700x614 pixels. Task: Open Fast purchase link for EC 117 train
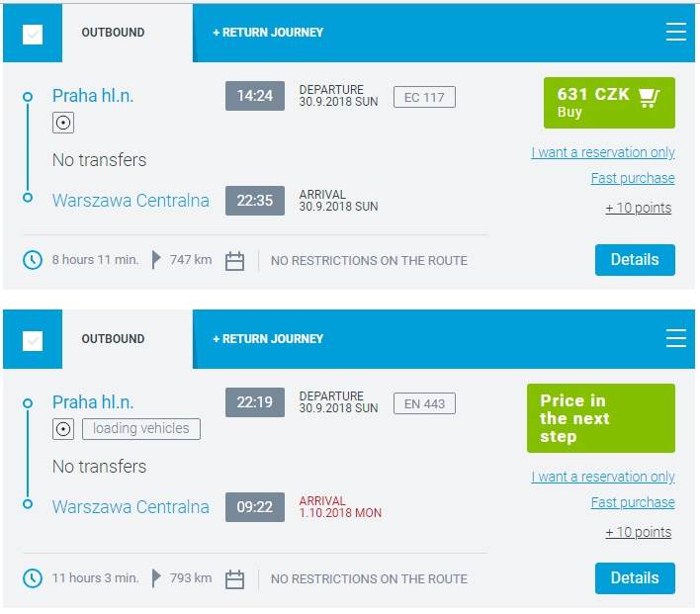click(633, 178)
